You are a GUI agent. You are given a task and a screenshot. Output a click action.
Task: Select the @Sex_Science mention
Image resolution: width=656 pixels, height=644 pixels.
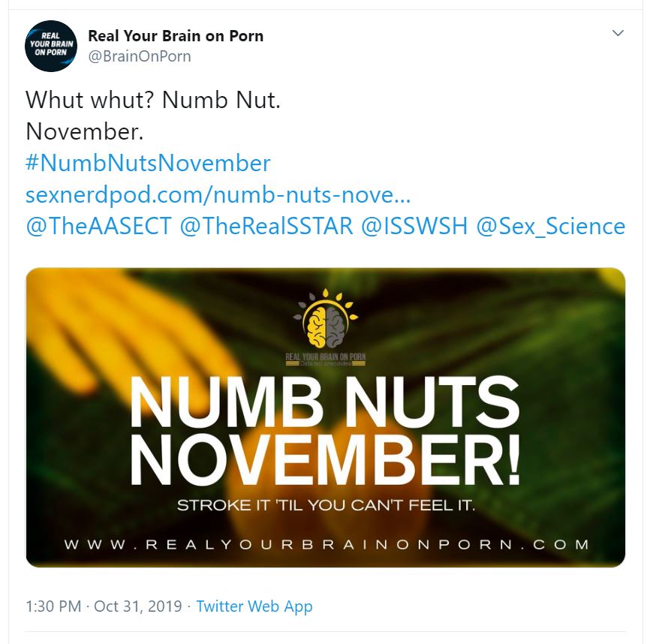point(550,227)
